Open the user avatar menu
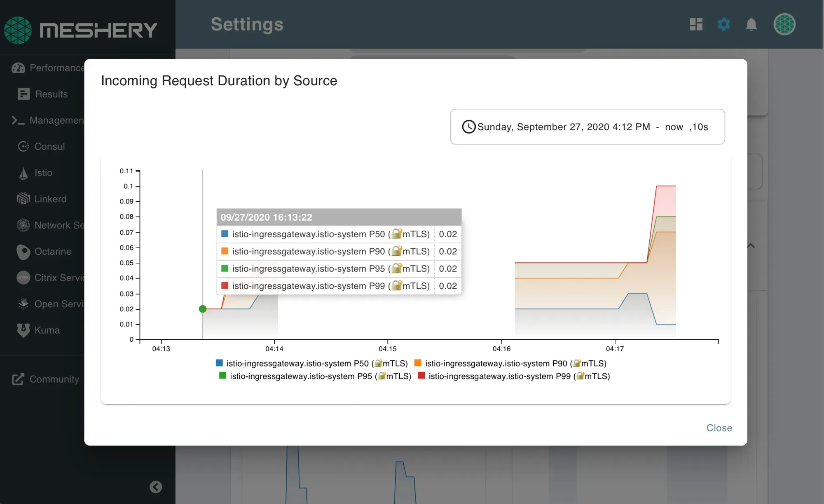This screenshot has width=824, height=504. (784, 24)
